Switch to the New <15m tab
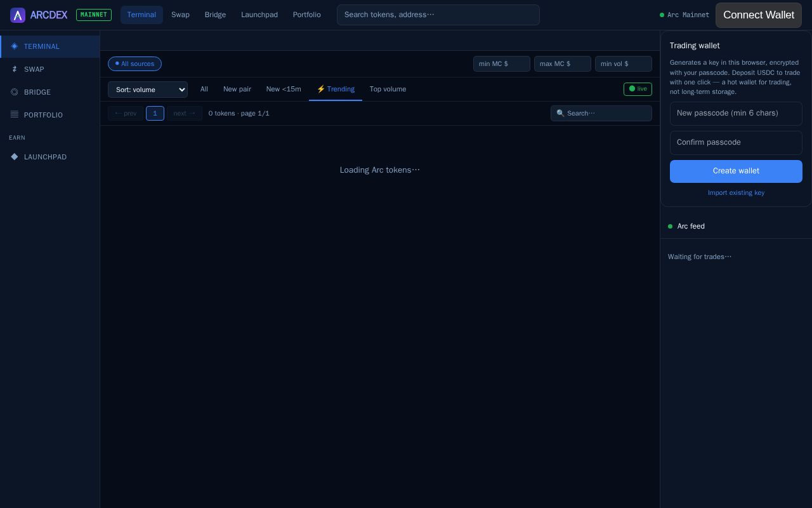The height and width of the screenshot is (508, 812). tap(284, 89)
